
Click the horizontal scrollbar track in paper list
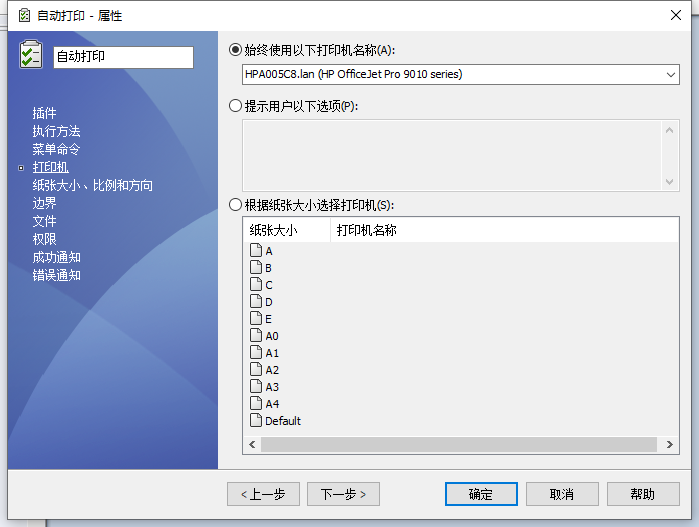point(459,444)
